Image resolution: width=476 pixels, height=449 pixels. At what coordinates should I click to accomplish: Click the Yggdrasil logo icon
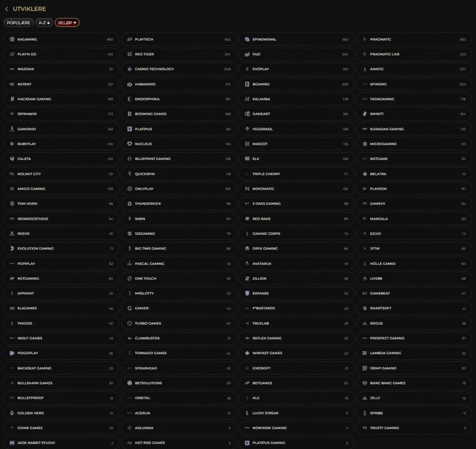[x=247, y=129]
